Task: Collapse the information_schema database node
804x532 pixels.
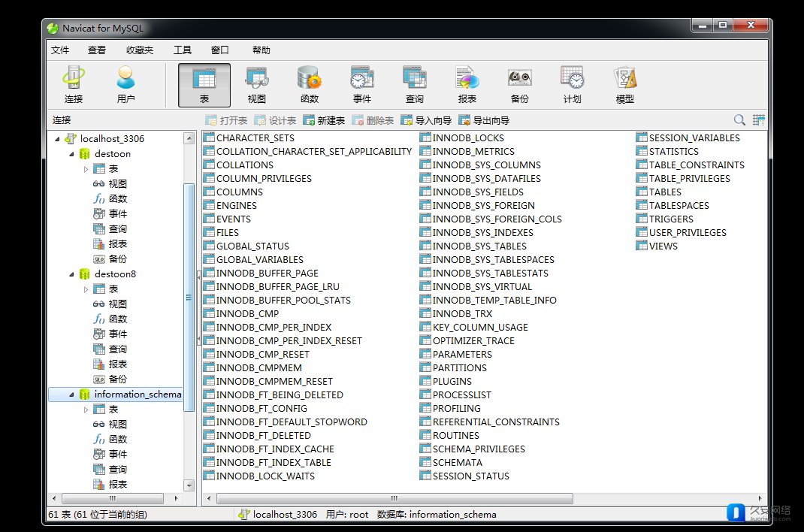Action: click(72, 394)
